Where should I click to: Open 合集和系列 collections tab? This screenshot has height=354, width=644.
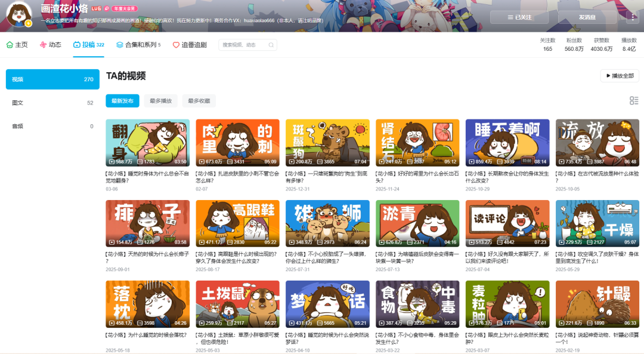(138, 45)
